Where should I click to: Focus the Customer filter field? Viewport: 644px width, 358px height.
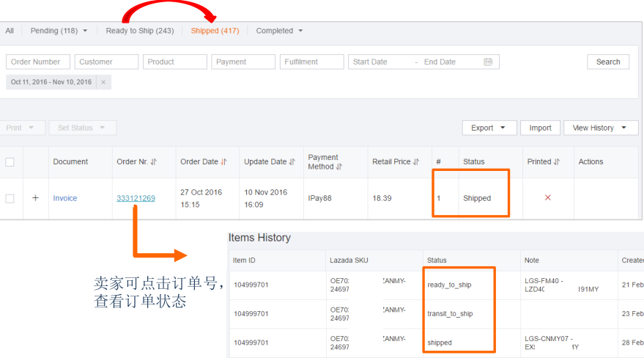[x=106, y=62]
